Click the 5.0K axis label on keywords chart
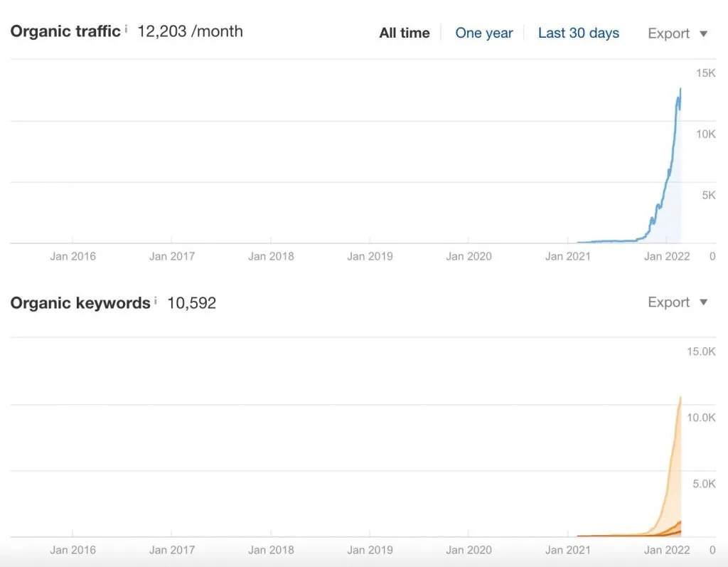The image size is (728, 567). (x=704, y=484)
